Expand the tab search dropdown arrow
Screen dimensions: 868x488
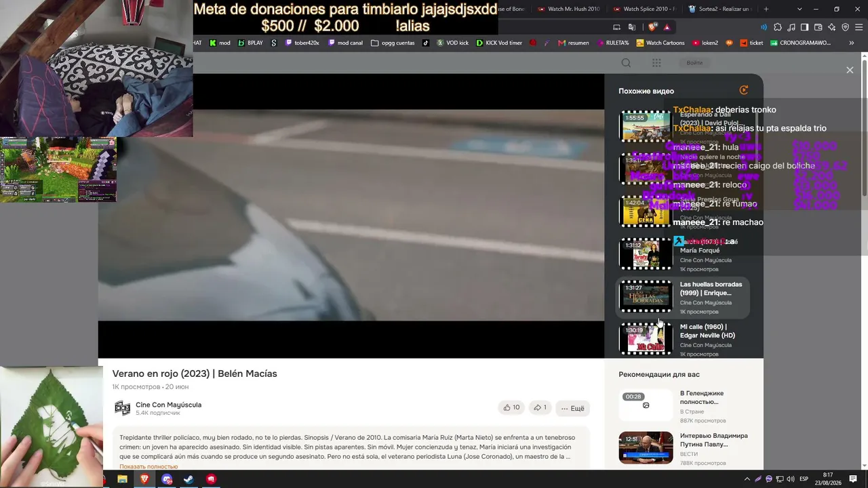pyautogui.click(x=800, y=9)
